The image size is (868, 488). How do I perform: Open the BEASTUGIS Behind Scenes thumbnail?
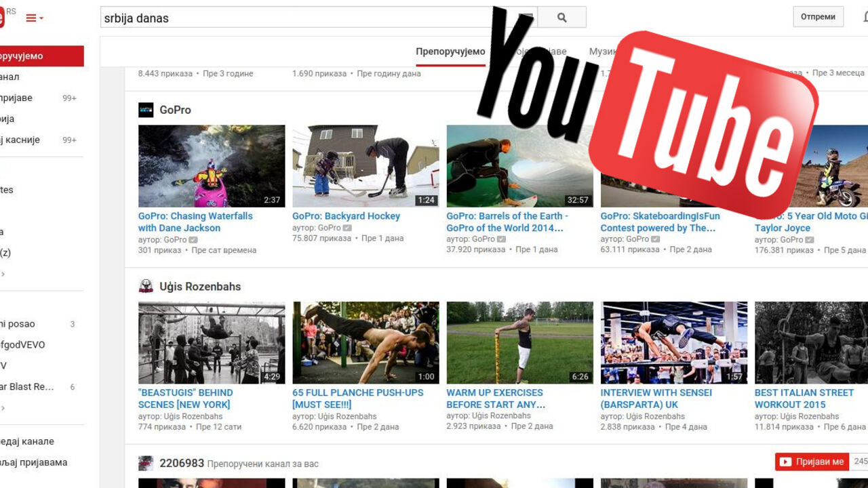coord(212,343)
